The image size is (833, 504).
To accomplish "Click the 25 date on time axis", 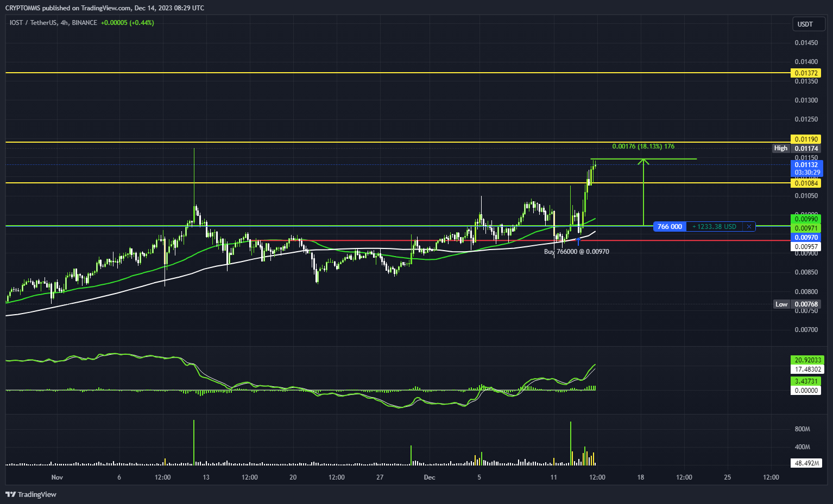I will tap(728, 477).
